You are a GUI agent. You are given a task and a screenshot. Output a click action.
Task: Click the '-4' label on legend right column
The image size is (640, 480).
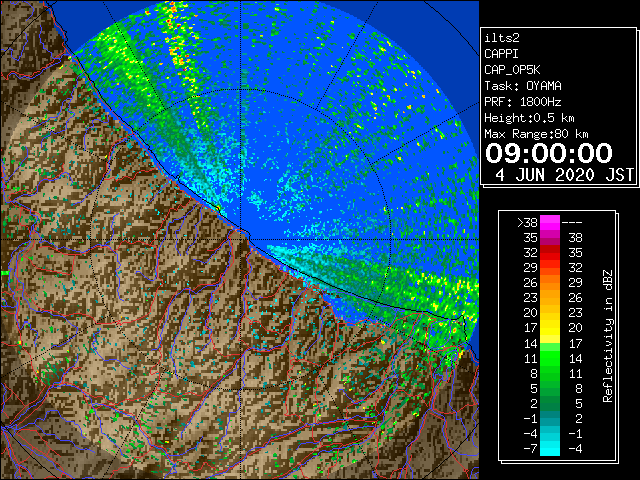click(x=575, y=448)
